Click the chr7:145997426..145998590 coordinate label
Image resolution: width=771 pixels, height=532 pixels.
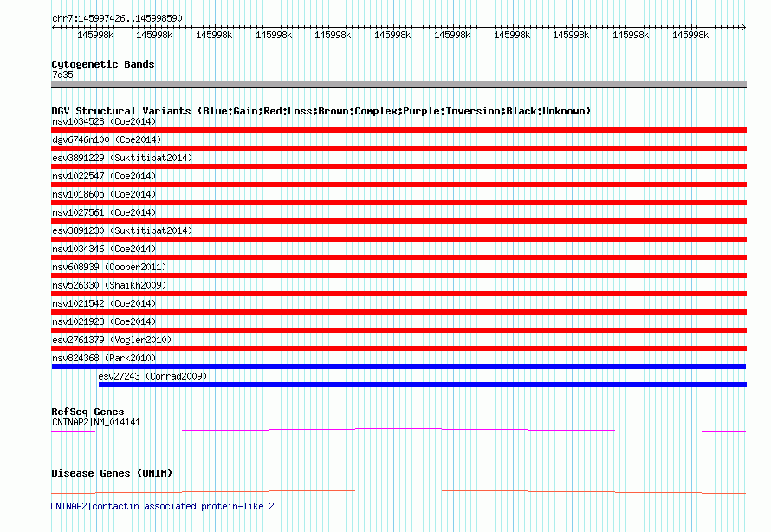[x=117, y=18]
